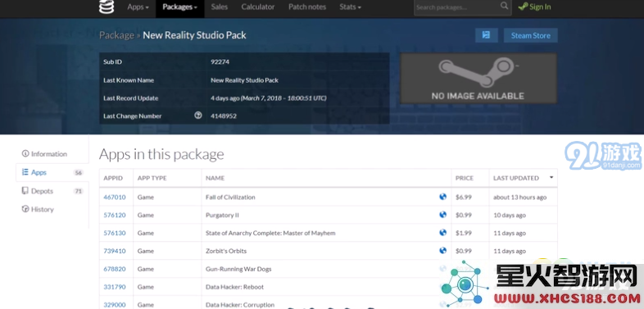Screen dimensions: 644x309
Task: Open app ID 329000 link
Action: (115, 305)
